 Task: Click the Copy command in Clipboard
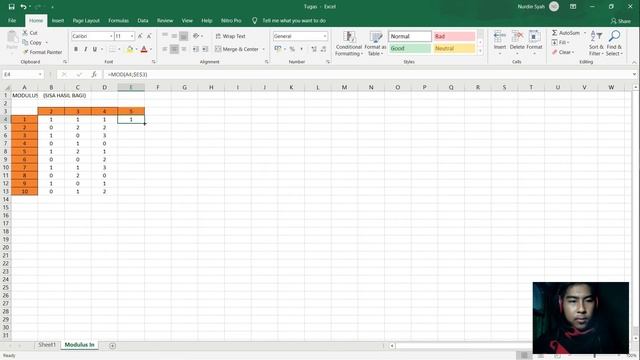pos(33,42)
